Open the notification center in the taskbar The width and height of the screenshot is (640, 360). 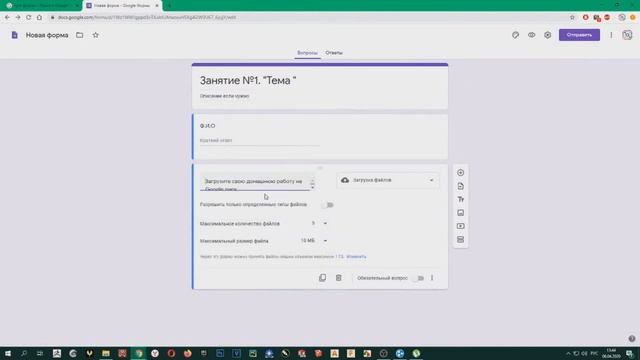pyautogui.click(x=630, y=353)
